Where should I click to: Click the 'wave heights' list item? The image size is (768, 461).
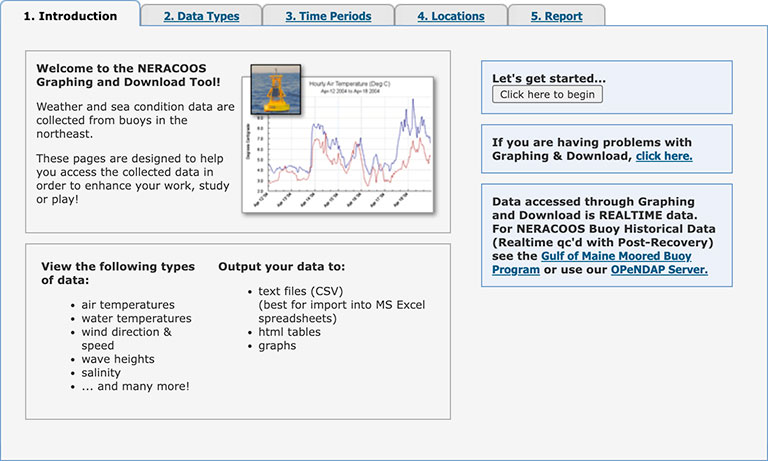[118, 359]
